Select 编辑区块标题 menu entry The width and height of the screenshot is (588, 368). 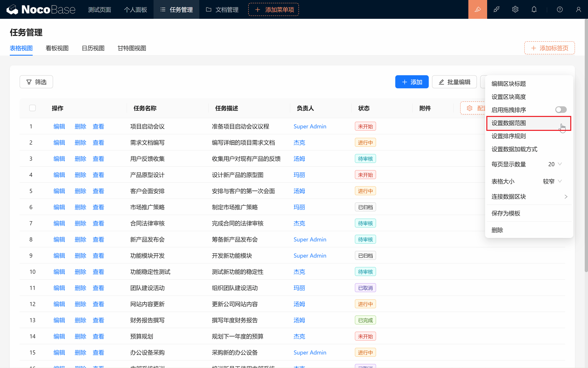tap(529, 84)
